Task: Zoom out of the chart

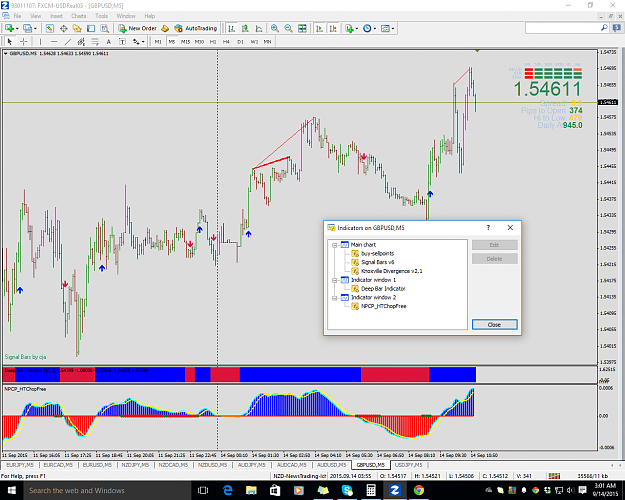Action: click(288, 28)
